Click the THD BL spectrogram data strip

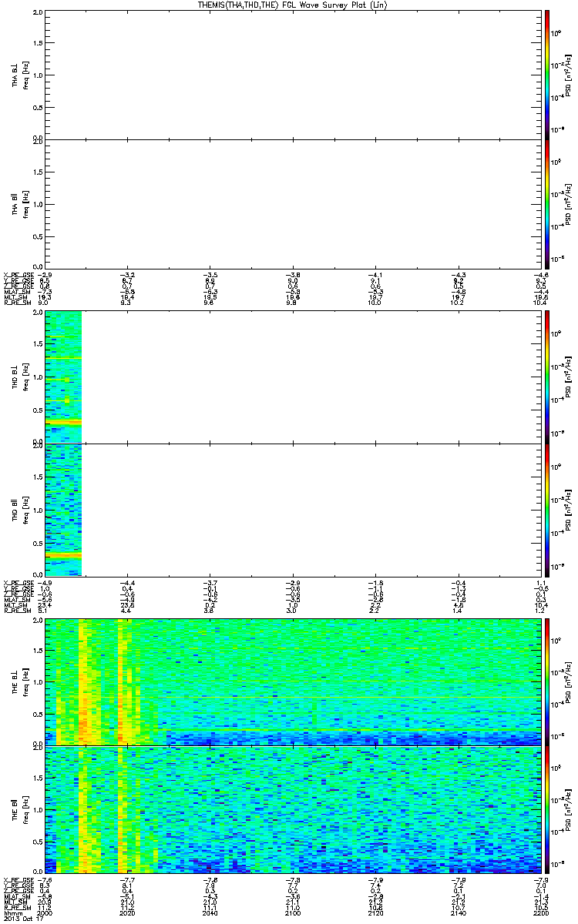click(63, 377)
